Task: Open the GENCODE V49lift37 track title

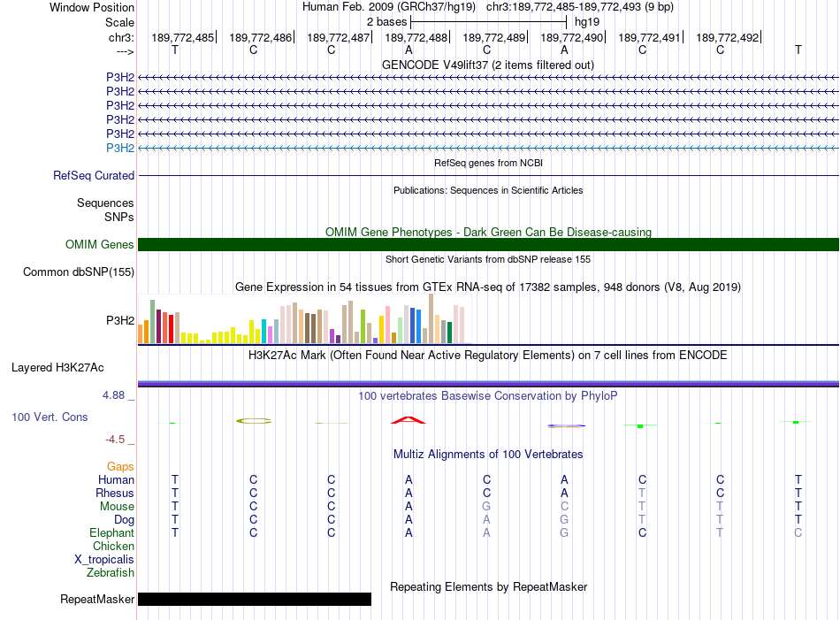Action: pos(487,65)
